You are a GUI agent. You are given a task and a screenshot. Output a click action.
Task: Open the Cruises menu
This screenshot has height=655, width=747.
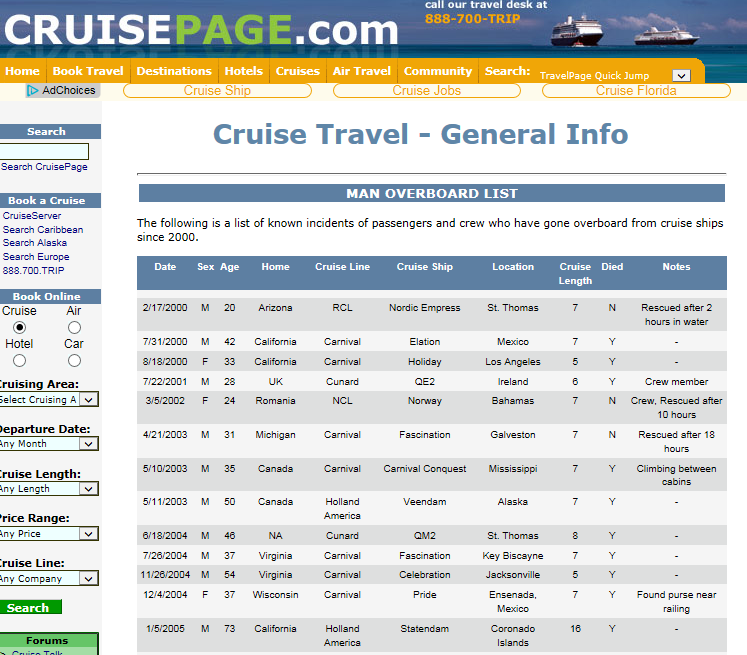[x=298, y=71]
